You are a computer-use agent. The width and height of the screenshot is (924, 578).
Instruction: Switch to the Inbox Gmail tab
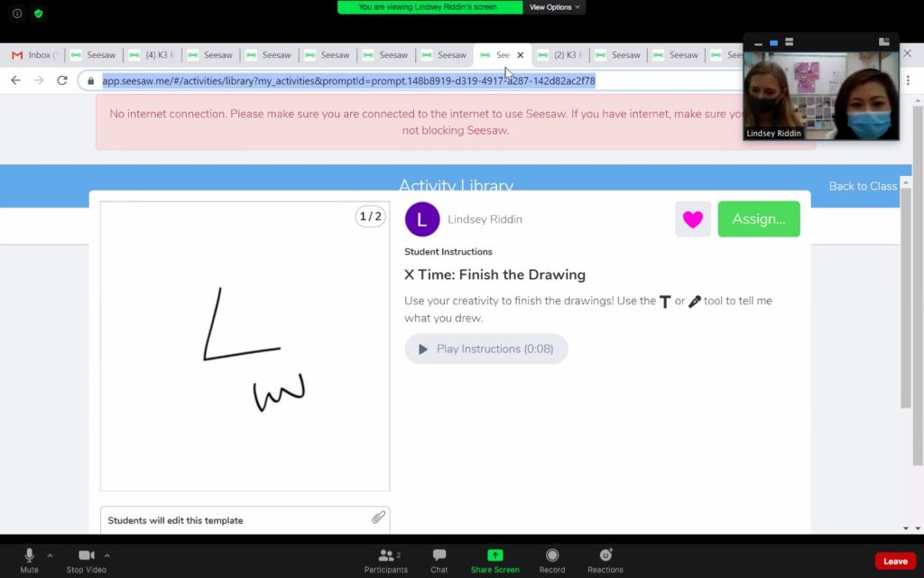(34, 55)
